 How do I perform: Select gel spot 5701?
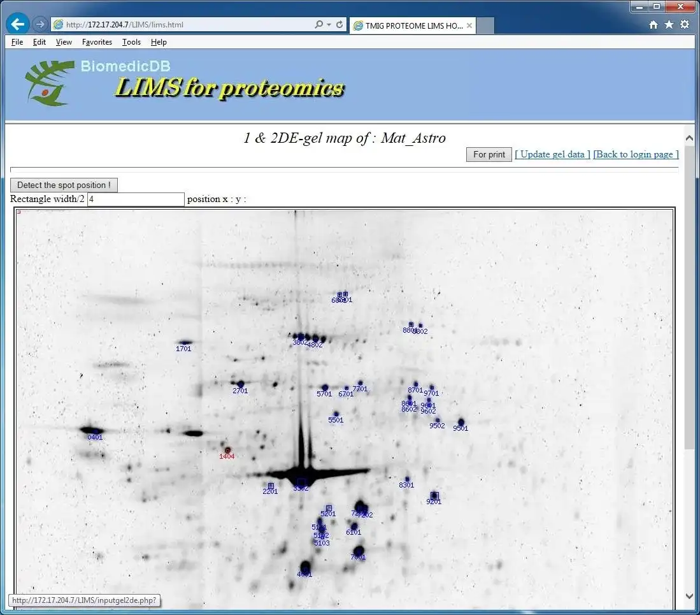(325, 387)
